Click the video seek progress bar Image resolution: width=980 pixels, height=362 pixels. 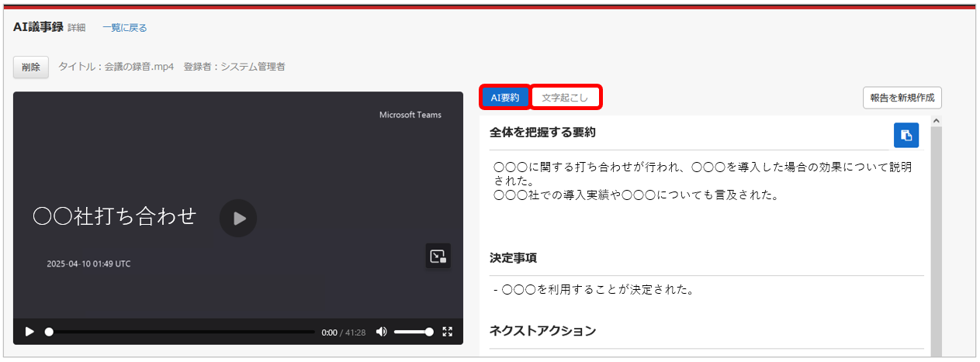click(x=179, y=332)
